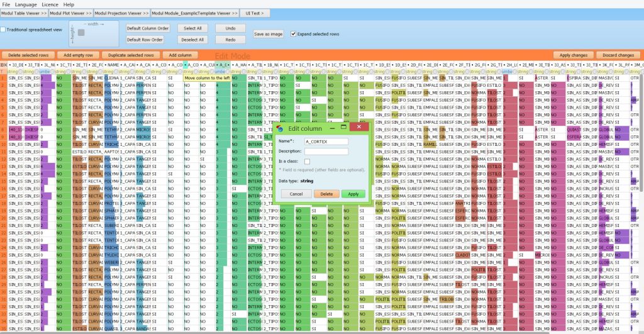Click Delete in Edit column dialog
The height and width of the screenshot is (334, 644).
[x=326, y=194]
